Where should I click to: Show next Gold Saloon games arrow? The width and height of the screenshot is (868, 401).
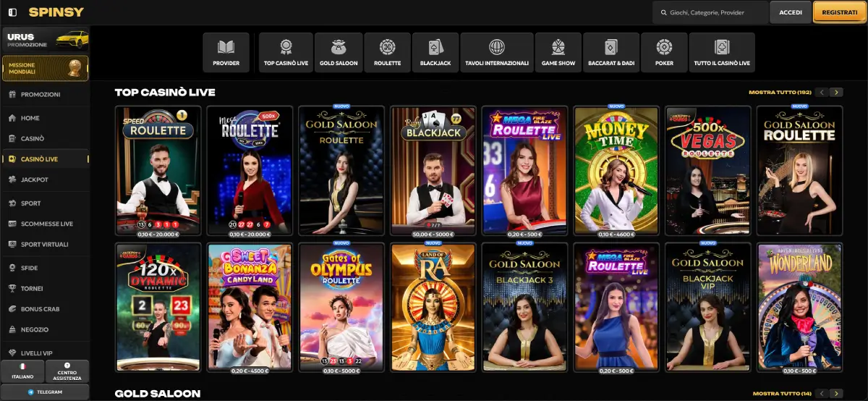coord(836,393)
